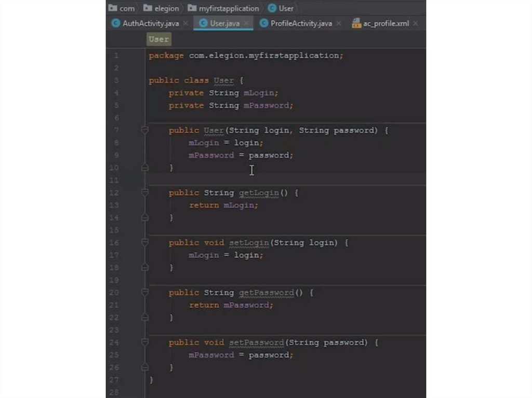Screen dimensions: 532x398
Task: Click 'mLogin = login;' on line 17
Action: 226,255
